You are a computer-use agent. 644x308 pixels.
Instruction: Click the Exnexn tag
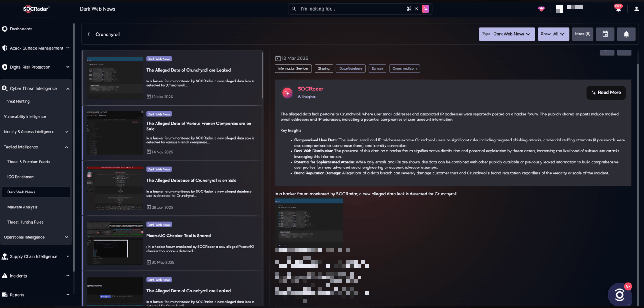[377, 68]
